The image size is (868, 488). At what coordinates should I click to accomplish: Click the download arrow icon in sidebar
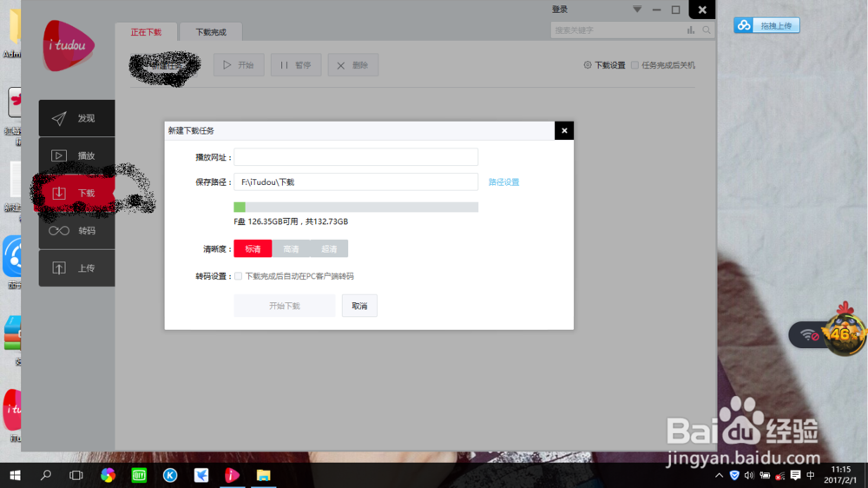point(59,193)
